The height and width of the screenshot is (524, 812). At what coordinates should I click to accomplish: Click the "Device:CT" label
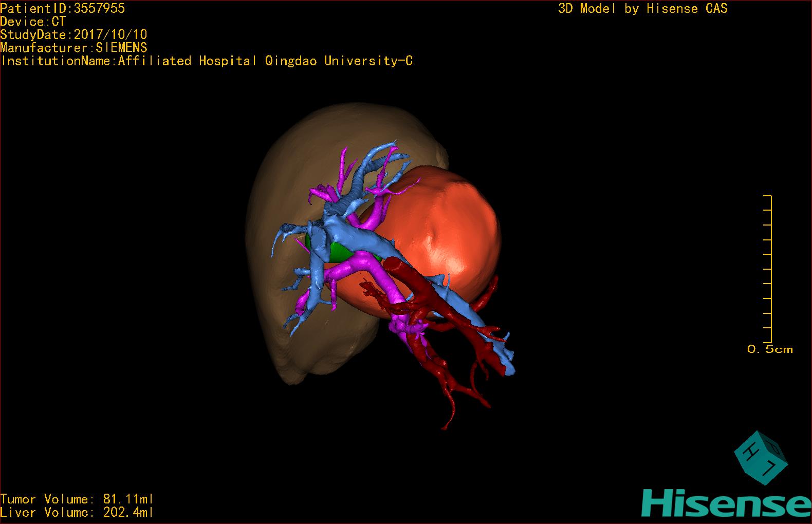33,22
